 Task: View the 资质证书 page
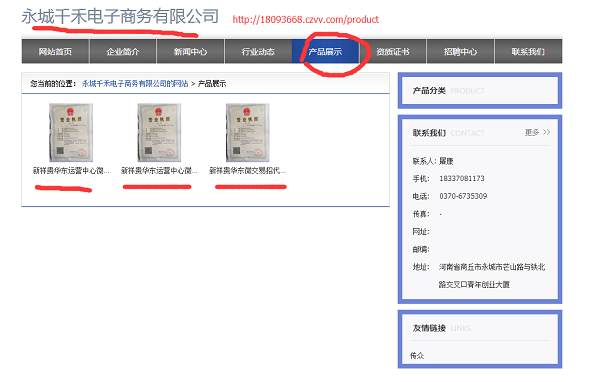[x=393, y=51]
